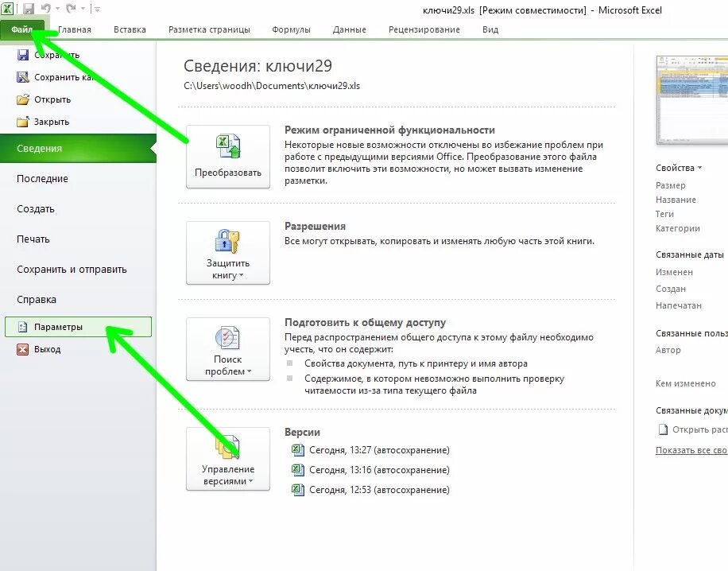This screenshot has height=571, width=728.
Task: Open the Redo history dropdown arrow
Action: point(83,9)
